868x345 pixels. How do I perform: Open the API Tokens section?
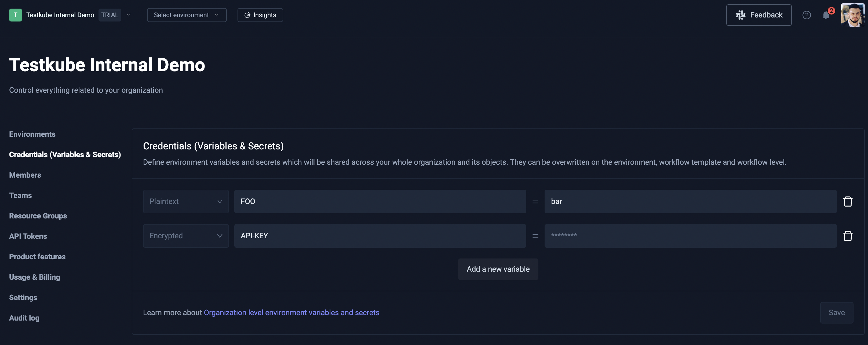coord(28,236)
